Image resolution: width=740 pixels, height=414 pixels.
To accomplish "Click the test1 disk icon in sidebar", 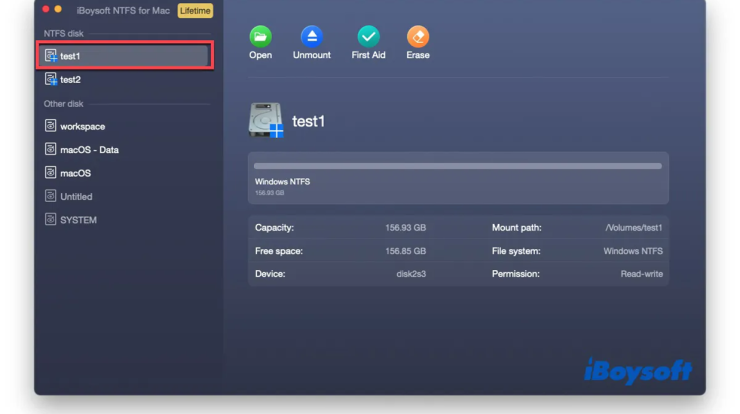I will click(51, 56).
